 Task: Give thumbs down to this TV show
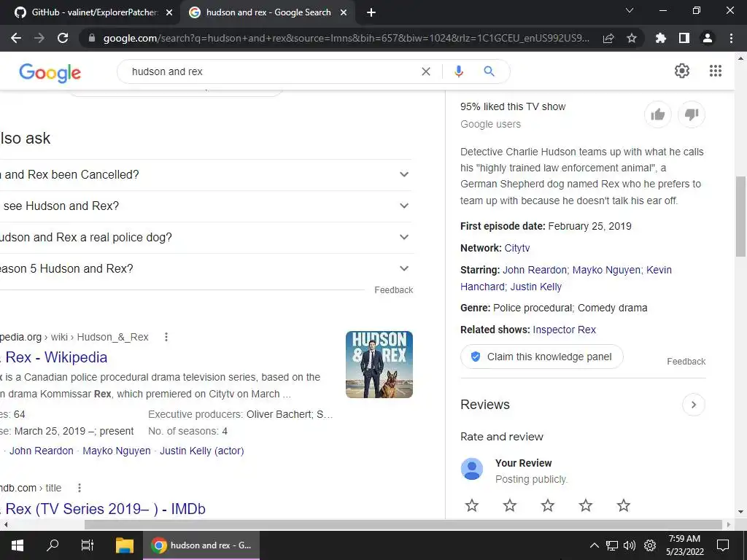[692, 114]
